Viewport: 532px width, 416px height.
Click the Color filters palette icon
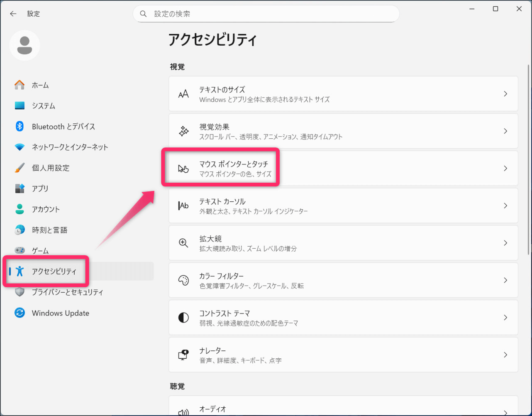(x=183, y=280)
